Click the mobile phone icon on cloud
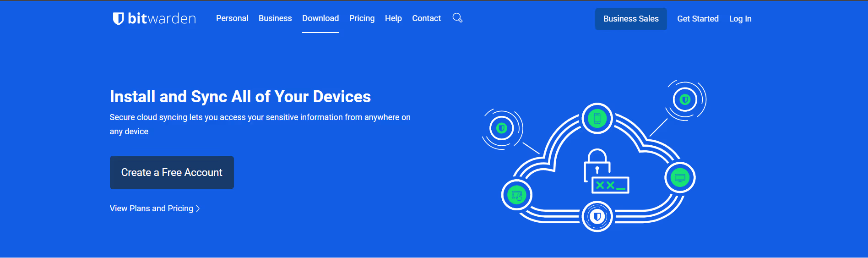Image resolution: width=868 pixels, height=258 pixels. coord(597,119)
